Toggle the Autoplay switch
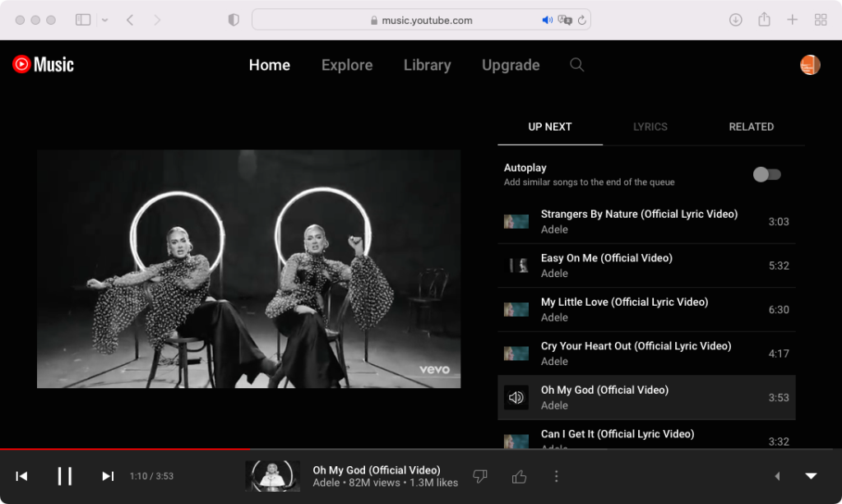This screenshot has width=842, height=504. 766,174
